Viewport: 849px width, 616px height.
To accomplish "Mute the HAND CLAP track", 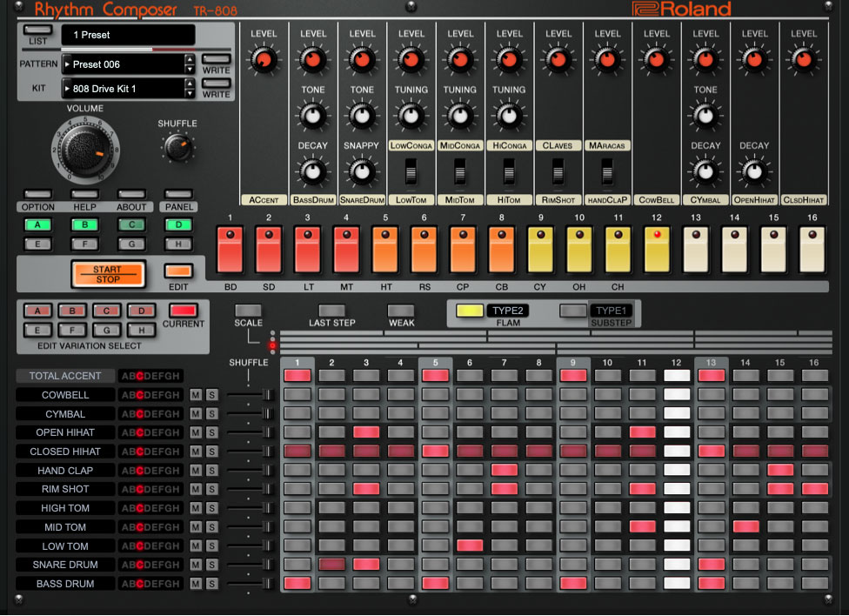I will coord(196,470).
